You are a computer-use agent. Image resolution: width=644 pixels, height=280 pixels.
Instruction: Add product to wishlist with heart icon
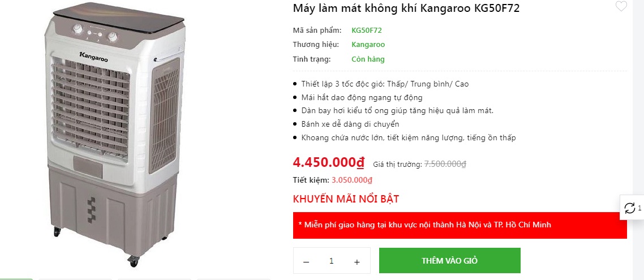[621, 7]
